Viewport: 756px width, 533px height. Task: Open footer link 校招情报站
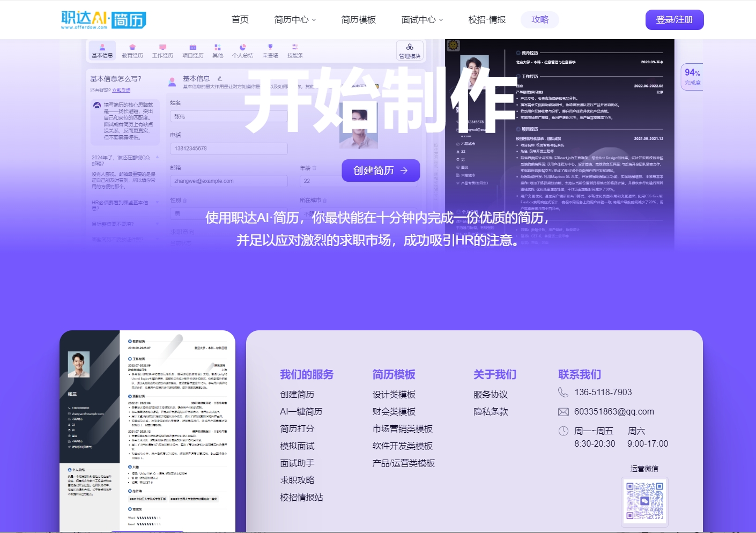tap(301, 498)
